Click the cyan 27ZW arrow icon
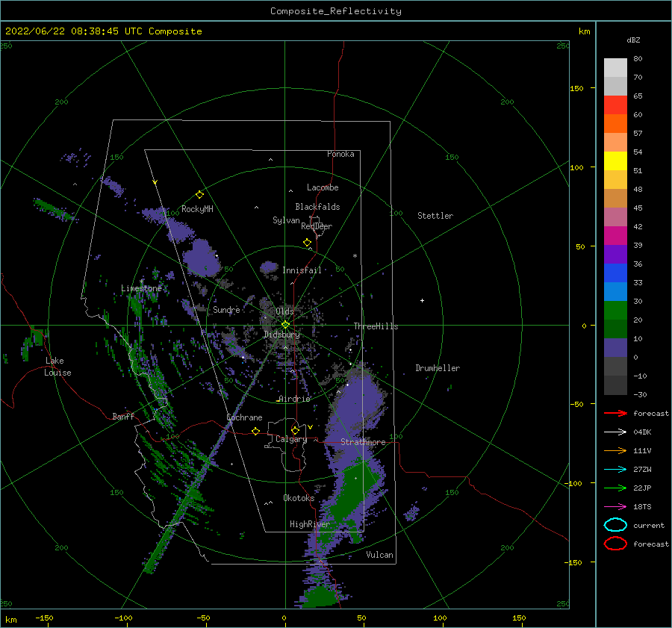The width and height of the screenshot is (672, 628). click(615, 470)
